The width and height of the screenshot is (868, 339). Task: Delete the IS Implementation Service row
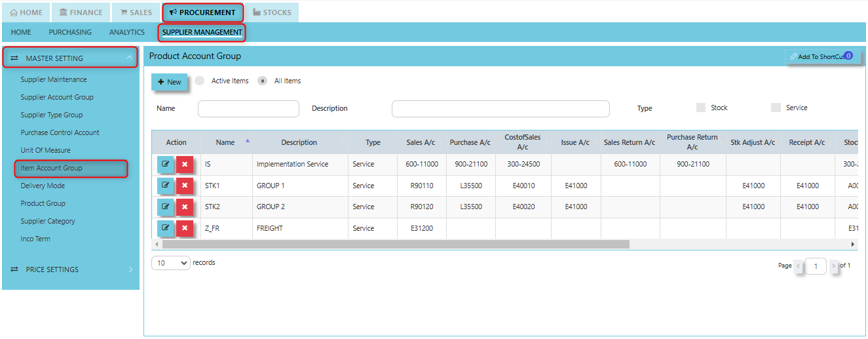pos(185,164)
